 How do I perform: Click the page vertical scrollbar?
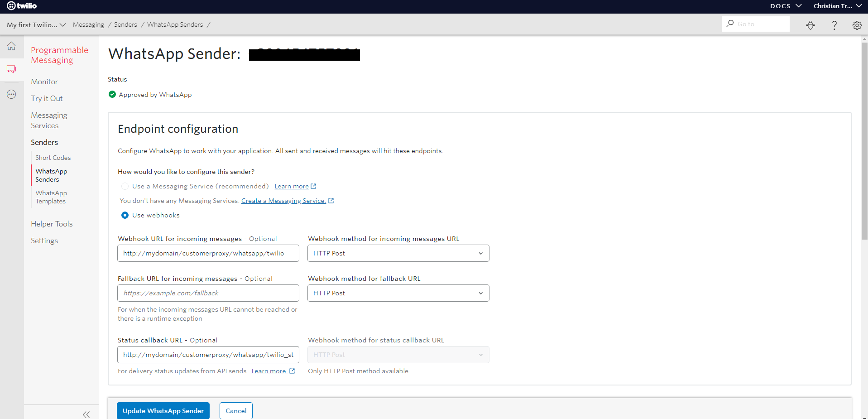pos(864,140)
